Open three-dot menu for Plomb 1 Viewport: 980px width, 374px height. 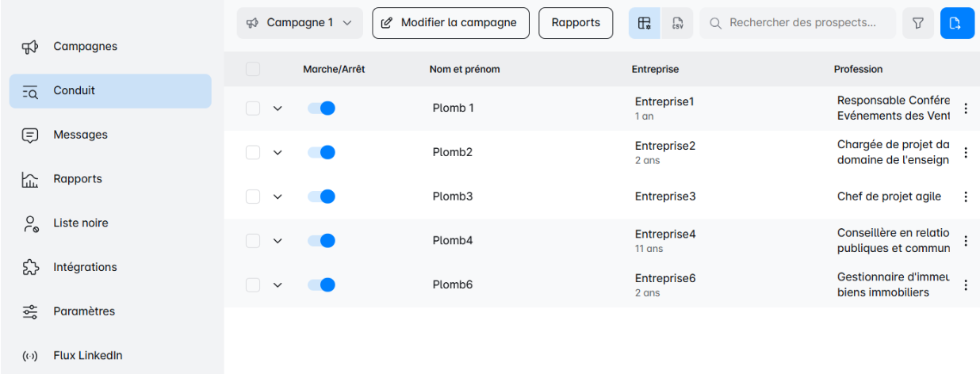coord(966,109)
